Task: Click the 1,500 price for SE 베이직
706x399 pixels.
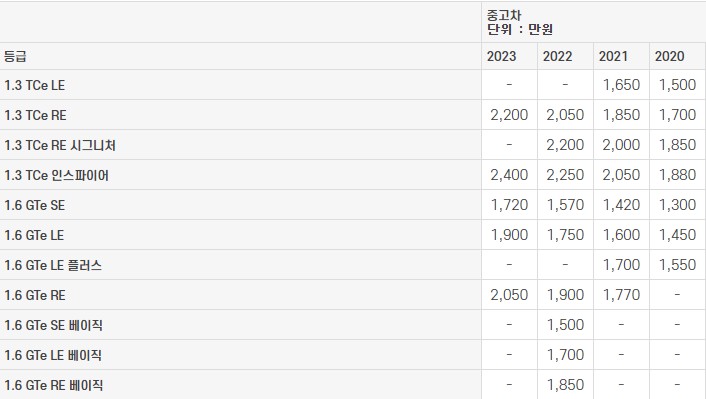Action: point(566,325)
